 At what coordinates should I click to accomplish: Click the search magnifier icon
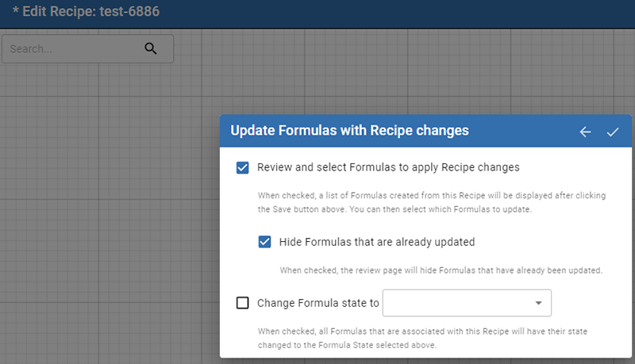(151, 49)
